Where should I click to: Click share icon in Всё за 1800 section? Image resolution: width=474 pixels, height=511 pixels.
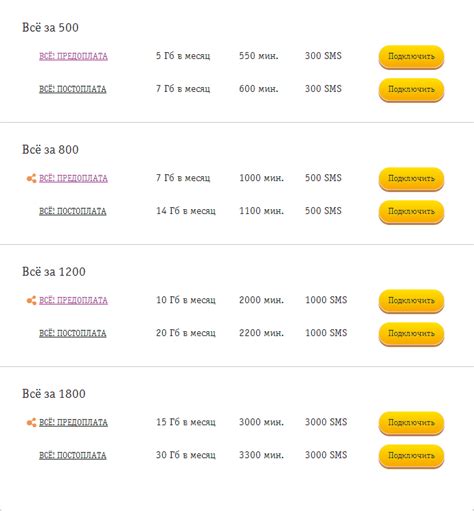[31, 423]
